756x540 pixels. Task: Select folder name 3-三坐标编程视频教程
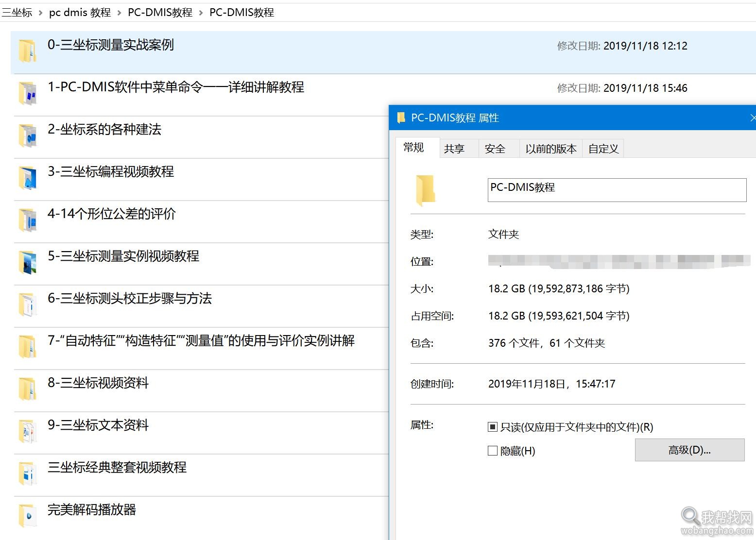111,172
